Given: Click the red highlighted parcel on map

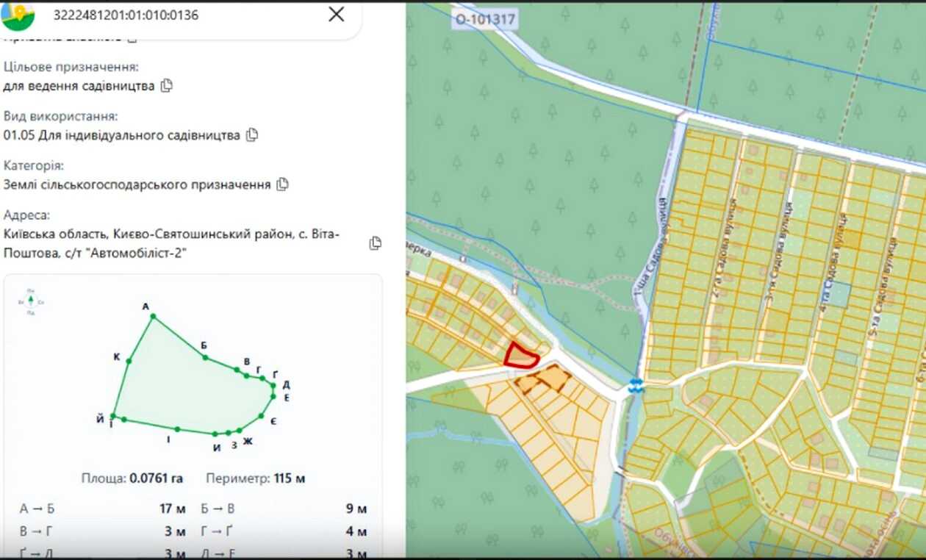Looking at the screenshot, I should click(x=521, y=356).
